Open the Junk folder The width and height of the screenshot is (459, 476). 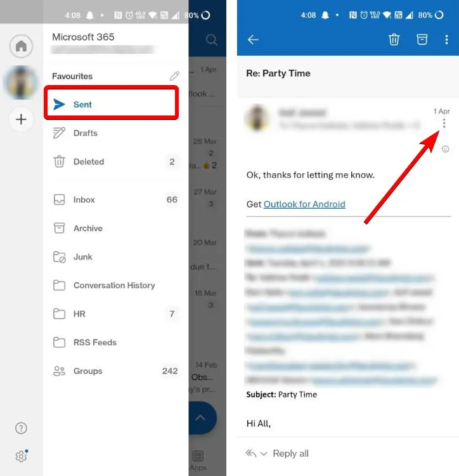tap(116, 257)
